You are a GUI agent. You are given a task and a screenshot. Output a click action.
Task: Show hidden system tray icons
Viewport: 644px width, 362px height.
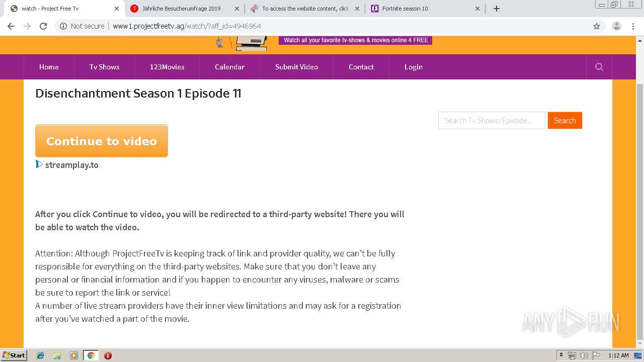click(x=561, y=355)
